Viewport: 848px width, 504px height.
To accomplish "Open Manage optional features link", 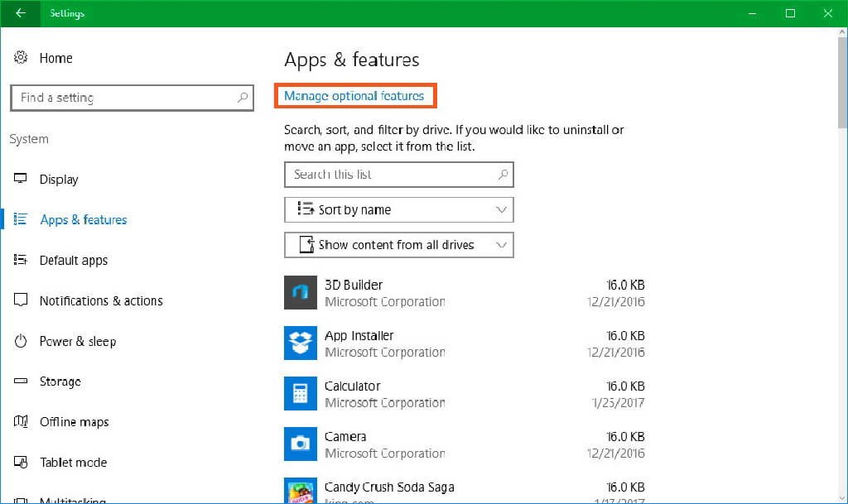I will click(x=354, y=96).
